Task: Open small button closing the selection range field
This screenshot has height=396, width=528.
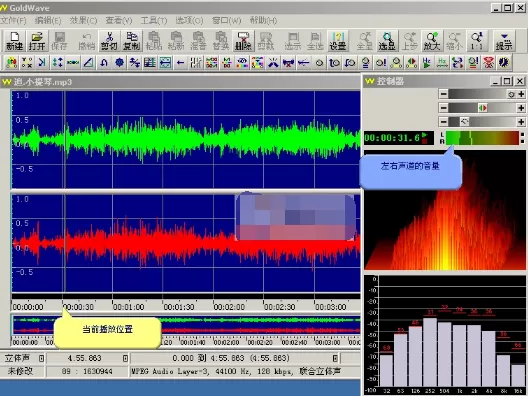Action: [335, 358]
